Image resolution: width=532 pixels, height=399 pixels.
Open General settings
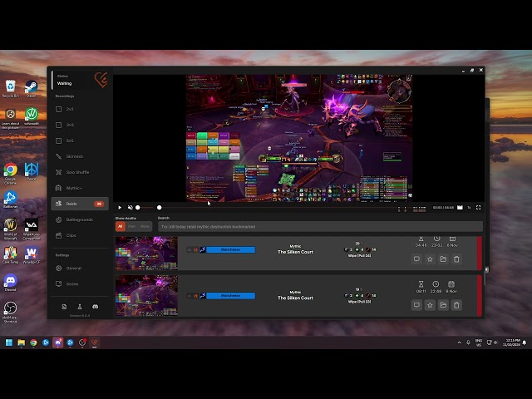point(80,268)
